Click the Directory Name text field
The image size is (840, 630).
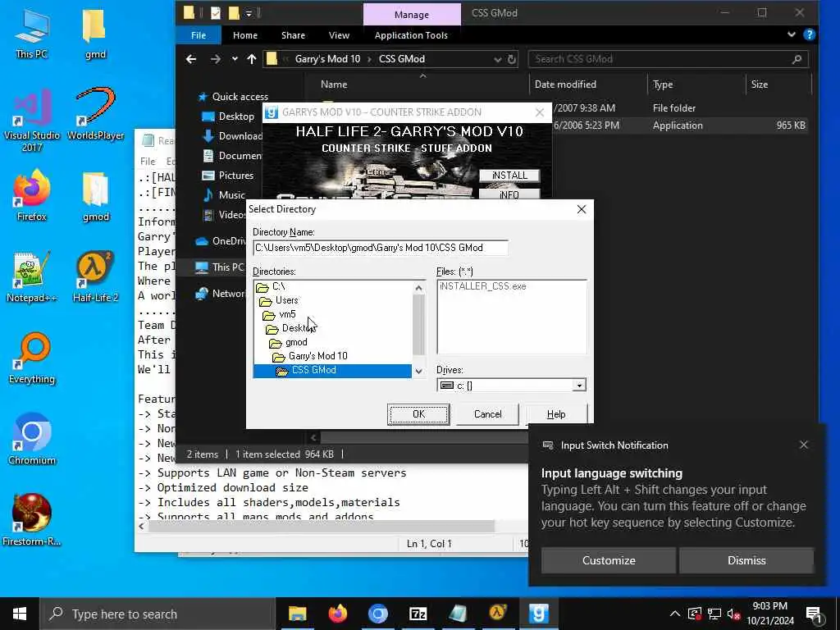coord(381,248)
